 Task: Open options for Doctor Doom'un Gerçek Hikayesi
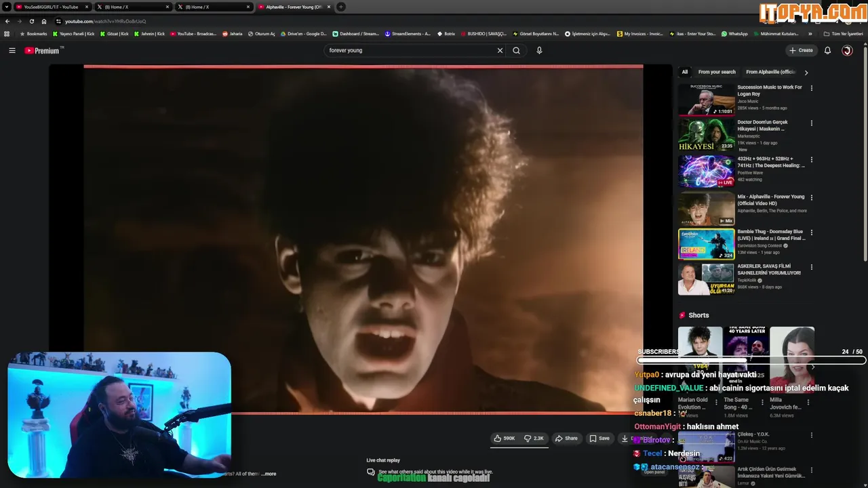811,123
